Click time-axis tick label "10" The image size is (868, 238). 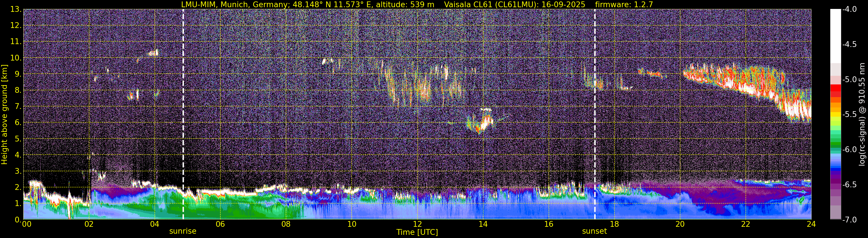(x=352, y=224)
